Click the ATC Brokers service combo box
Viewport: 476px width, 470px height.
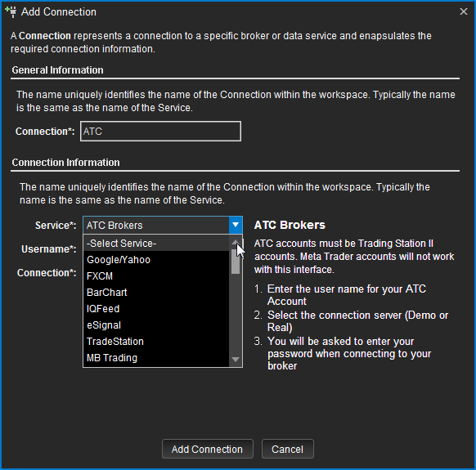tap(163, 225)
